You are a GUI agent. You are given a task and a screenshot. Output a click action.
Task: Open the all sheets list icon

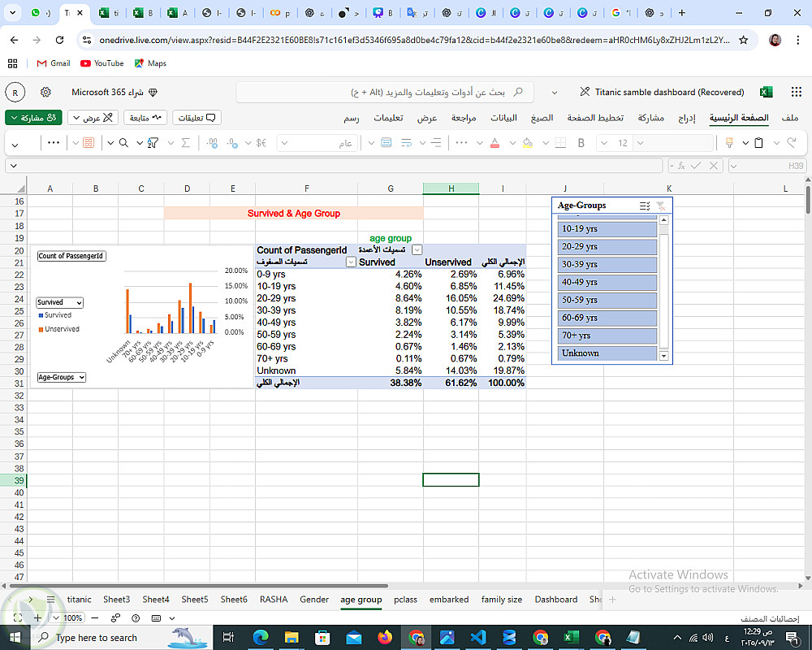[x=50, y=599]
